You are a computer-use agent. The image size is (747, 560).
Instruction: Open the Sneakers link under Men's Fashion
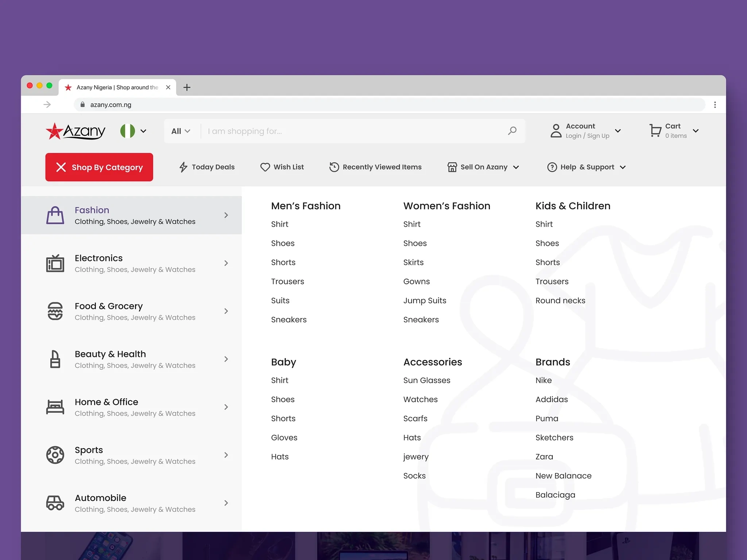(x=289, y=320)
